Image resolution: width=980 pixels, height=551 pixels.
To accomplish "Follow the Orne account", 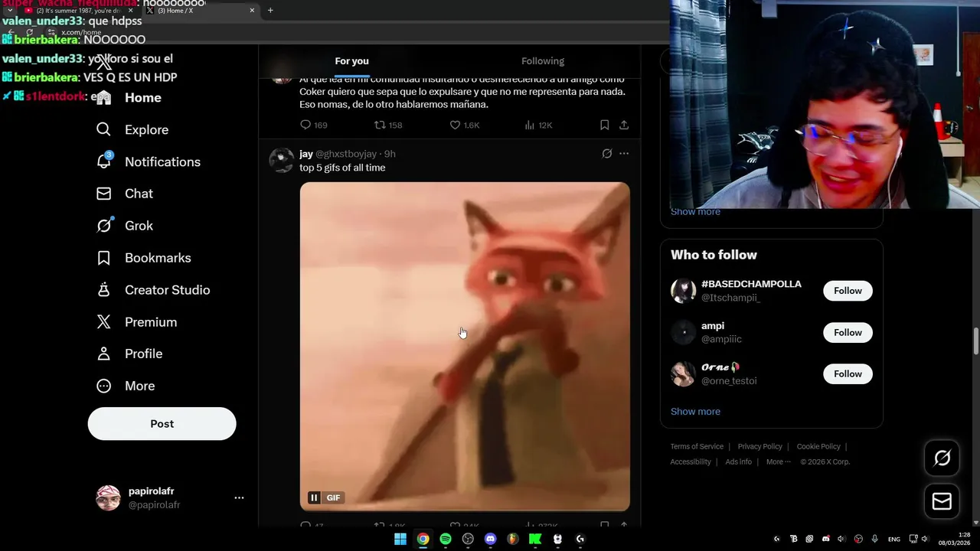I will pyautogui.click(x=848, y=373).
